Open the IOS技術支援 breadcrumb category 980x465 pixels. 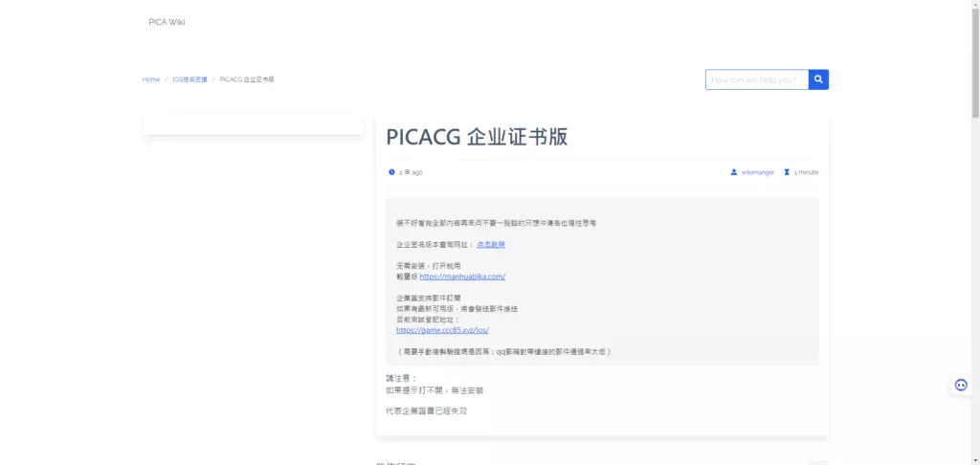click(x=189, y=79)
